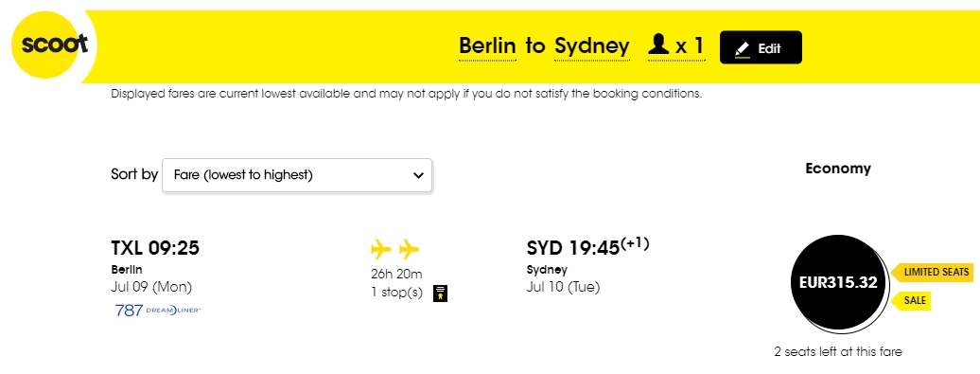
Task: Click the Scoot logo
Action: click(53, 45)
